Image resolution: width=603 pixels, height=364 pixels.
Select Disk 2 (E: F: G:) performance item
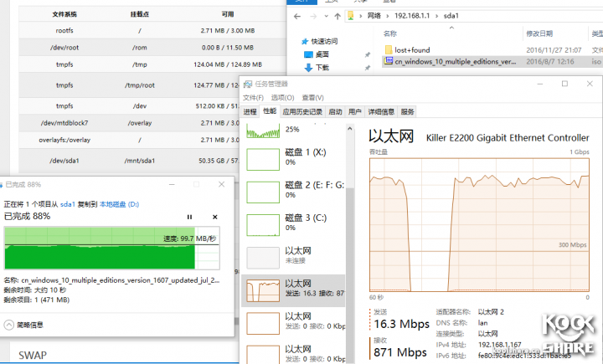coord(293,192)
